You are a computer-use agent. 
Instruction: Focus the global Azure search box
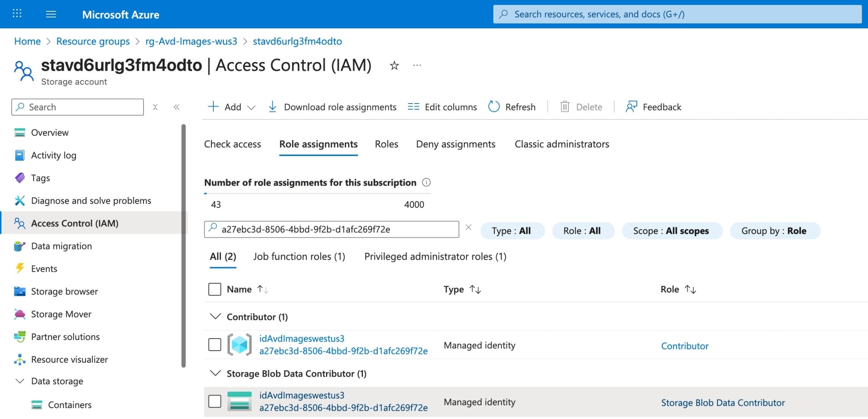pos(677,14)
